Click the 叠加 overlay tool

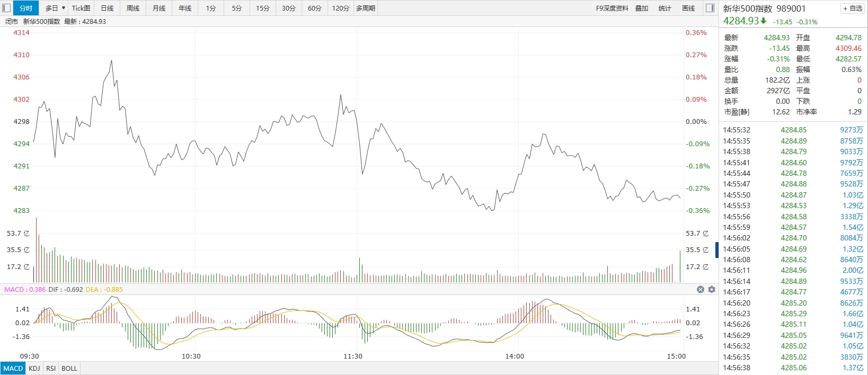[x=642, y=8]
